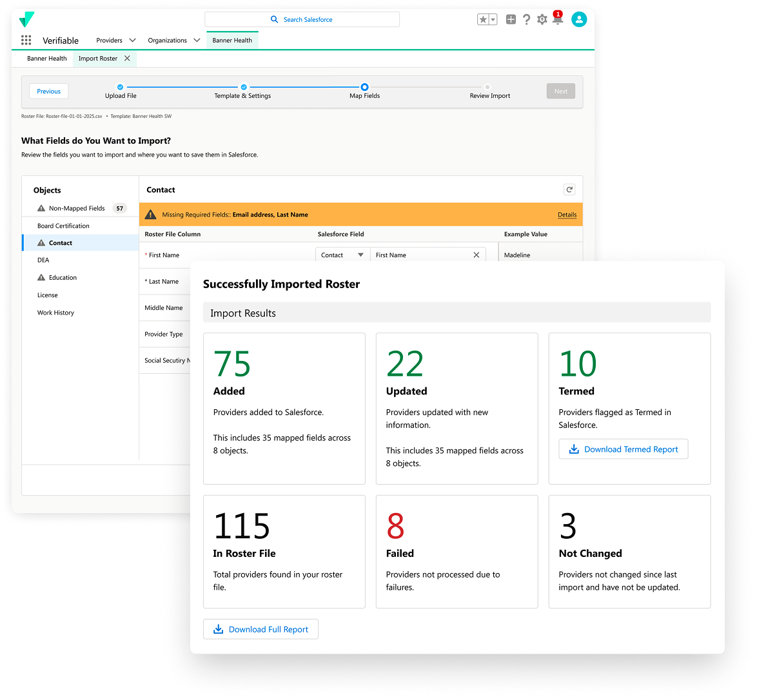Open the app launcher grid icon

[26, 40]
